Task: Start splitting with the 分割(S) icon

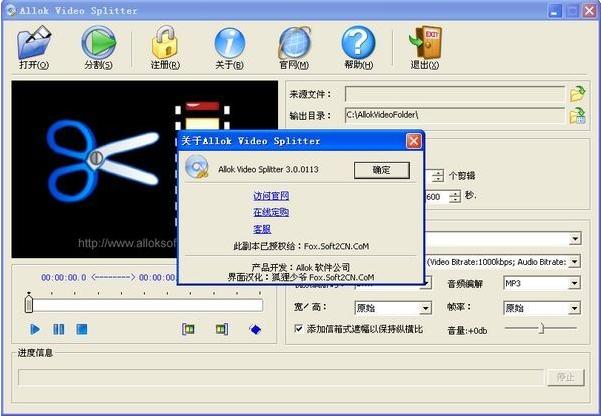Action: click(x=99, y=48)
